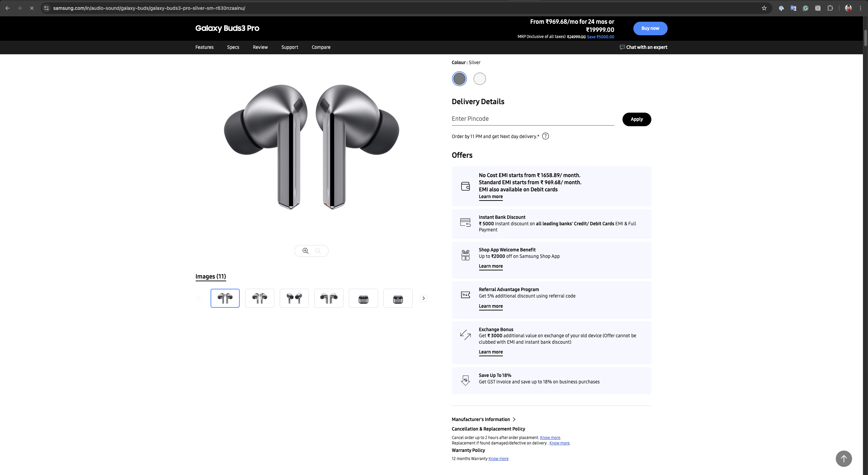Bookmark this page with the star icon

tap(764, 8)
